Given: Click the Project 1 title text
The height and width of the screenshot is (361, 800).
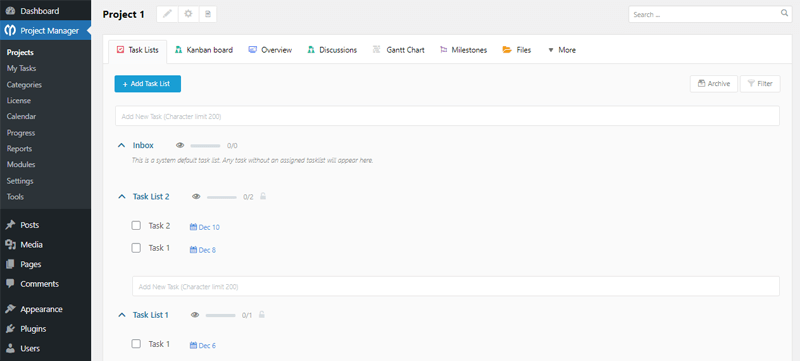Looking at the screenshot, I should click(x=123, y=14).
